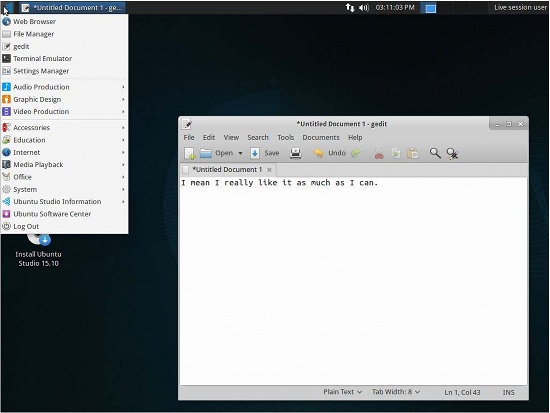Screen dimensions: 550x413
Task: Select Terminal Emulator from the menu
Action: tap(64, 59)
